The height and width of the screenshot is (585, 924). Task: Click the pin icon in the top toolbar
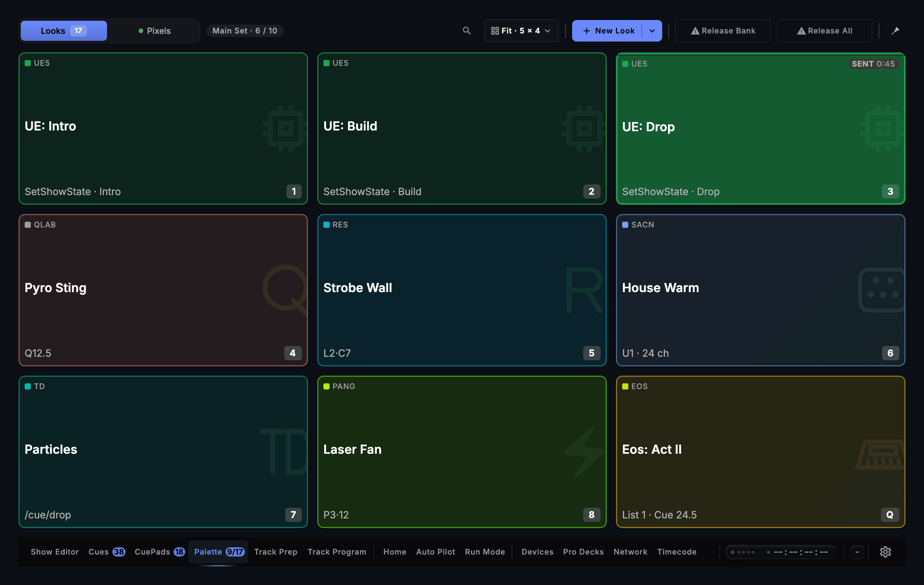tap(895, 31)
